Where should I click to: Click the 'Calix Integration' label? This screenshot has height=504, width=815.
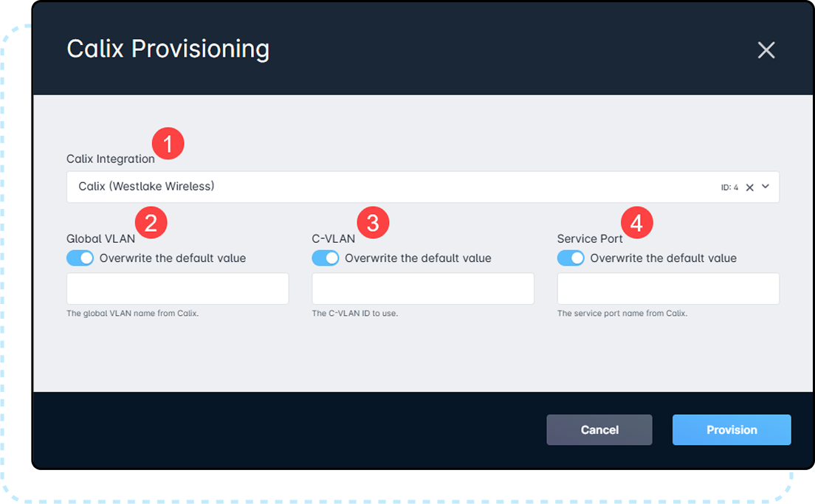click(x=111, y=159)
